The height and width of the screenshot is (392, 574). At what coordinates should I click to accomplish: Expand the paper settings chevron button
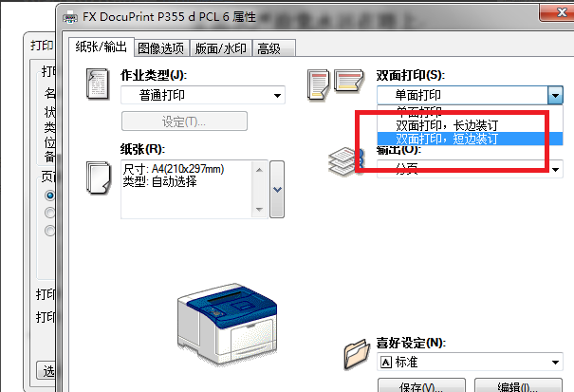point(277,190)
